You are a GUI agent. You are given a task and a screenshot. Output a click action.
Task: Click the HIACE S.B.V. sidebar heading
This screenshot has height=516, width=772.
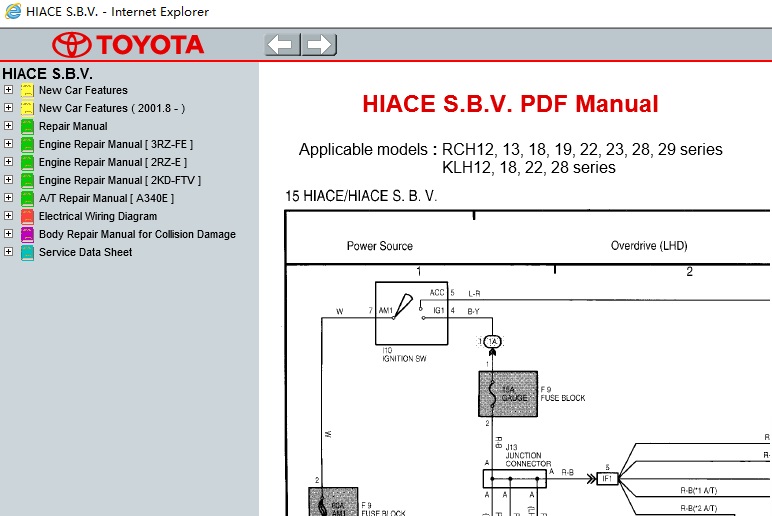[x=47, y=73]
